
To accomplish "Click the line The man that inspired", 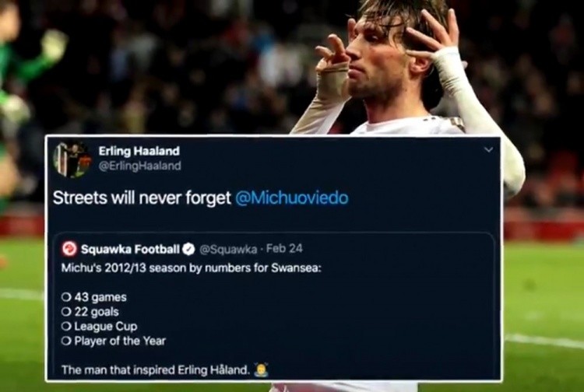I will click(155, 370).
